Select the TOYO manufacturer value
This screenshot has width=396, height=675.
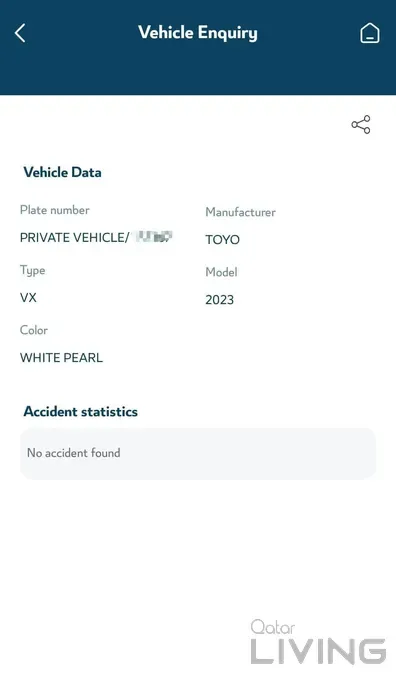click(x=223, y=239)
